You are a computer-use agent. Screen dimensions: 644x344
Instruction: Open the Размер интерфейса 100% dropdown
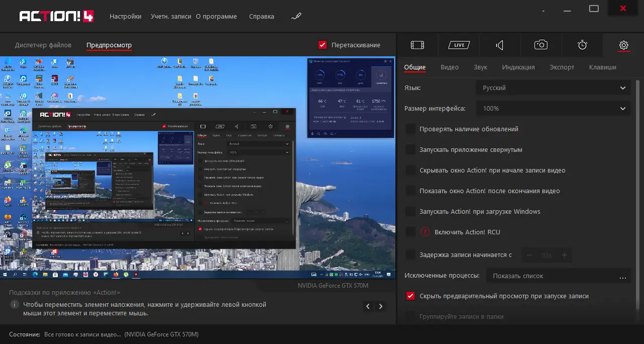coord(552,109)
